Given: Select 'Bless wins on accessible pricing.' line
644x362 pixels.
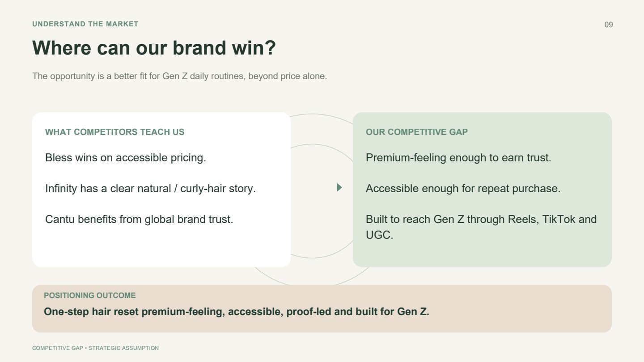Looking at the screenshot, I should click(x=126, y=158).
